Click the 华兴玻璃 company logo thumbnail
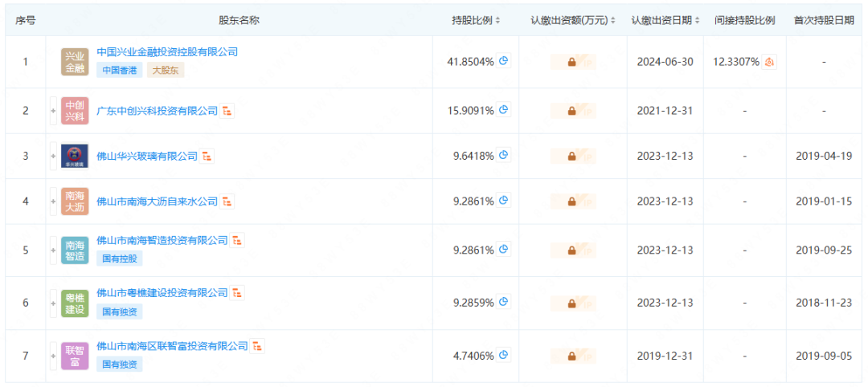The height and width of the screenshot is (387, 868). tap(75, 156)
